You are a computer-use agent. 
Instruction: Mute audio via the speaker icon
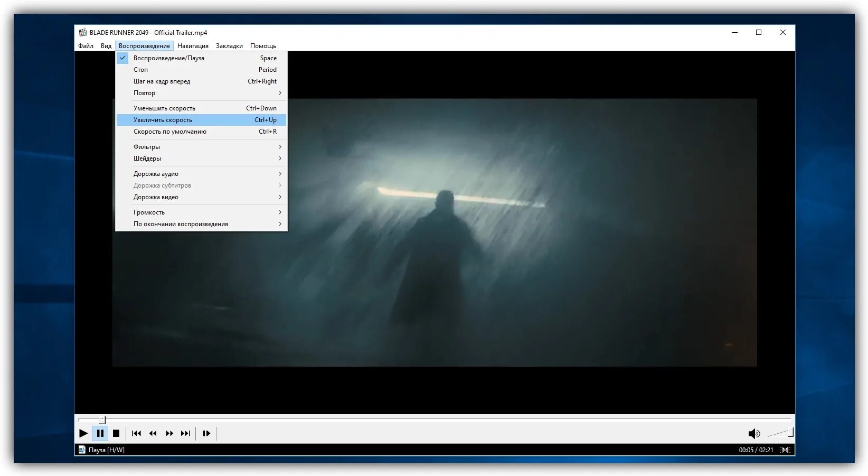754,434
